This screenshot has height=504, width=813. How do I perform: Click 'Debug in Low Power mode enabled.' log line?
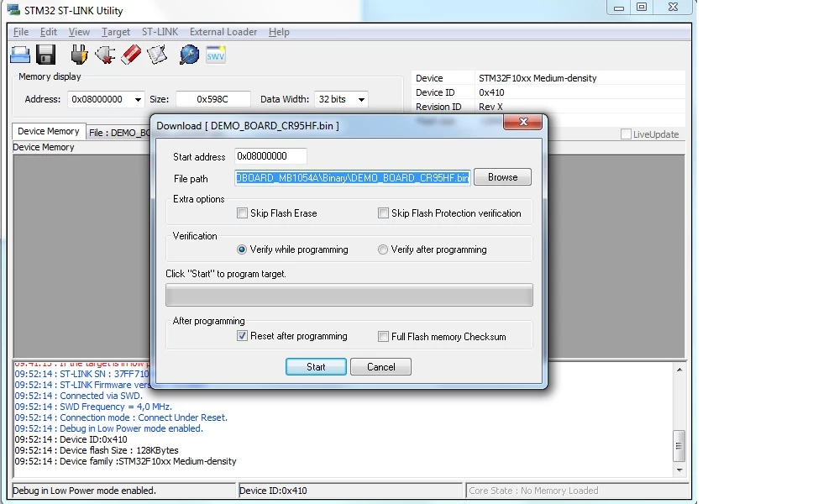[109, 428]
